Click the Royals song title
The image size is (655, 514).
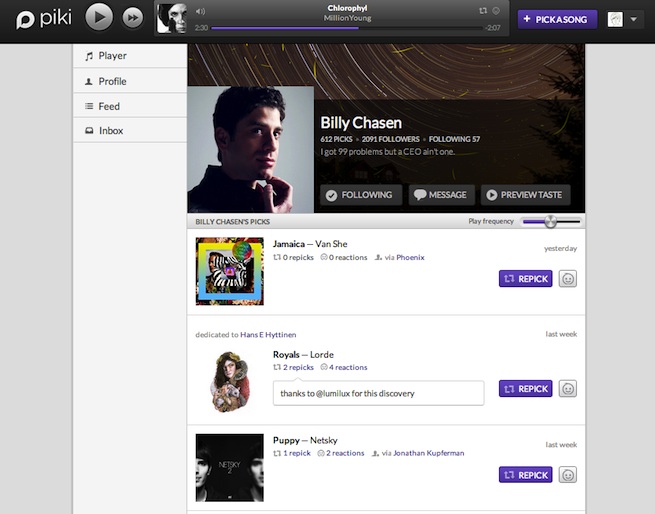coord(286,355)
